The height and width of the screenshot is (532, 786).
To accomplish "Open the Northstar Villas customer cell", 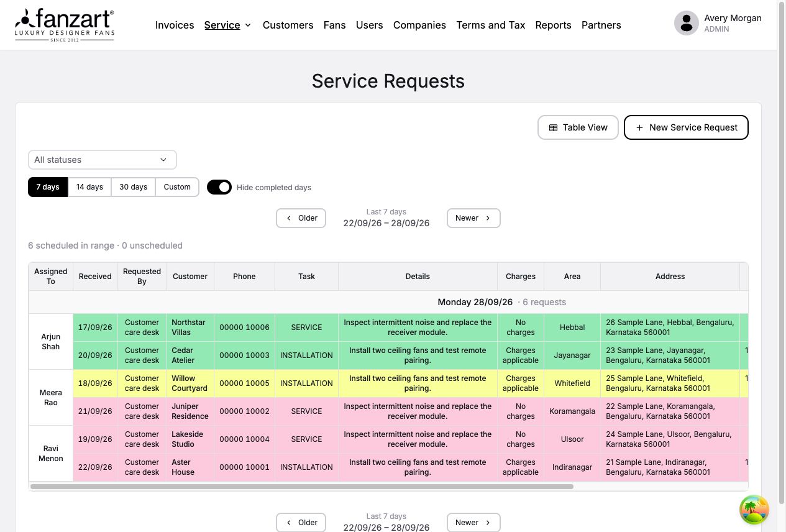I will click(x=190, y=328).
